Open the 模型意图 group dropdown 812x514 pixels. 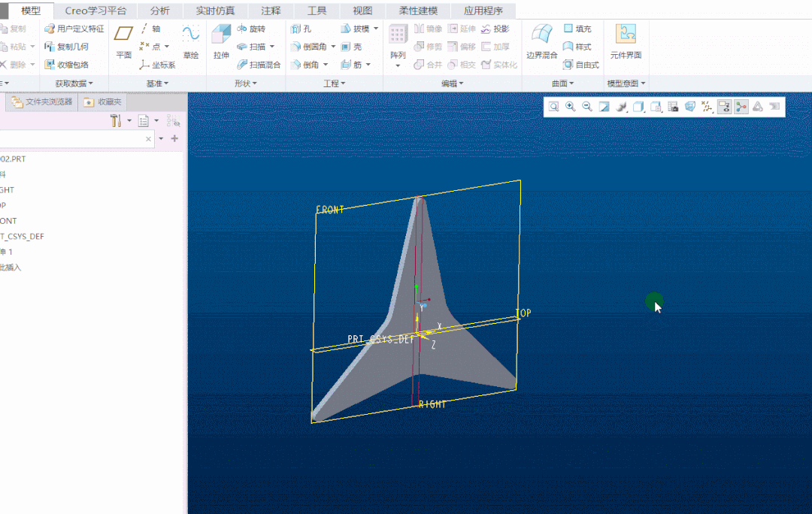pyautogui.click(x=626, y=83)
